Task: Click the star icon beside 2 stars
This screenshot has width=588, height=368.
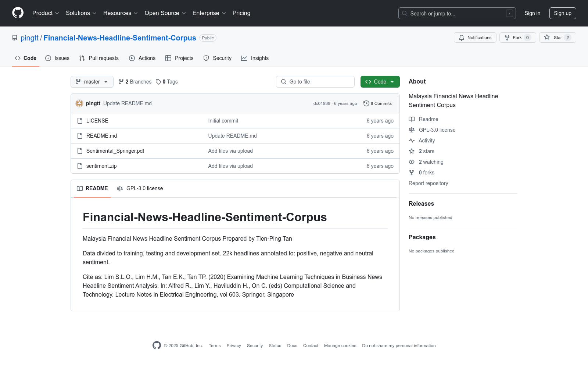Action: pyautogui.click(x=412, y=151)
